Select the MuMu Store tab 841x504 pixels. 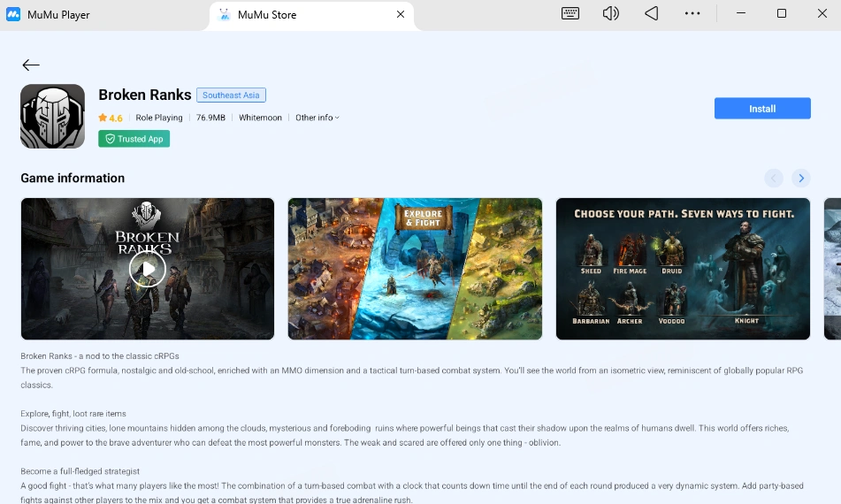(x=311, y=14)
